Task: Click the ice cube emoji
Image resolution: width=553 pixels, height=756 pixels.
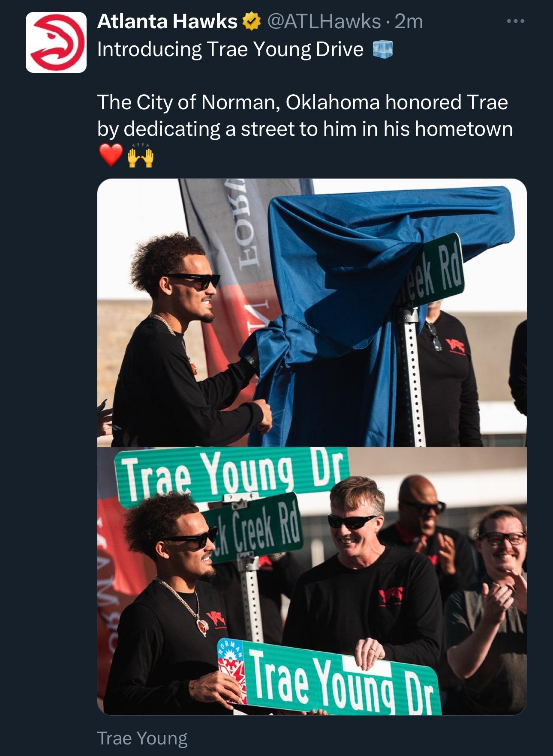Action: point(383,49)
